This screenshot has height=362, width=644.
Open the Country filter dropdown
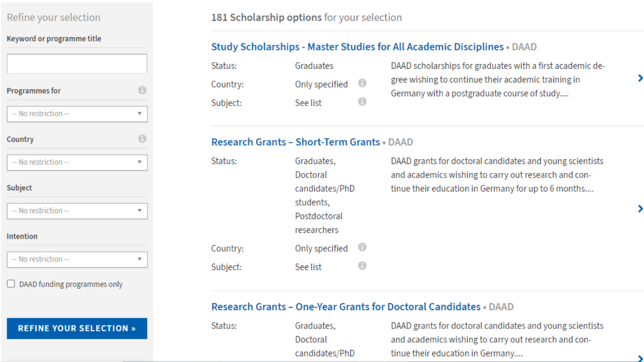[77, 163]
